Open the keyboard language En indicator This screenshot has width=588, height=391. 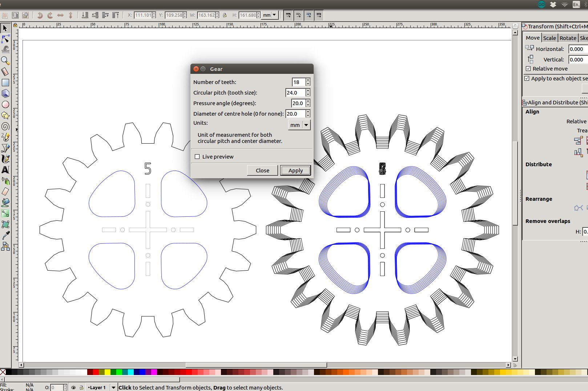pyautogui.click(x=576, y=4)
